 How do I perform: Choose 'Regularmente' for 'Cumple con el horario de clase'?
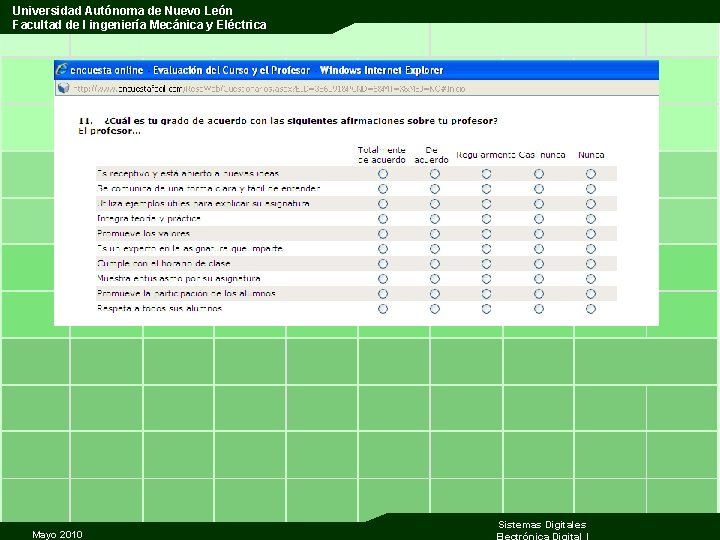pyautogui.click(x=487, y=264)
